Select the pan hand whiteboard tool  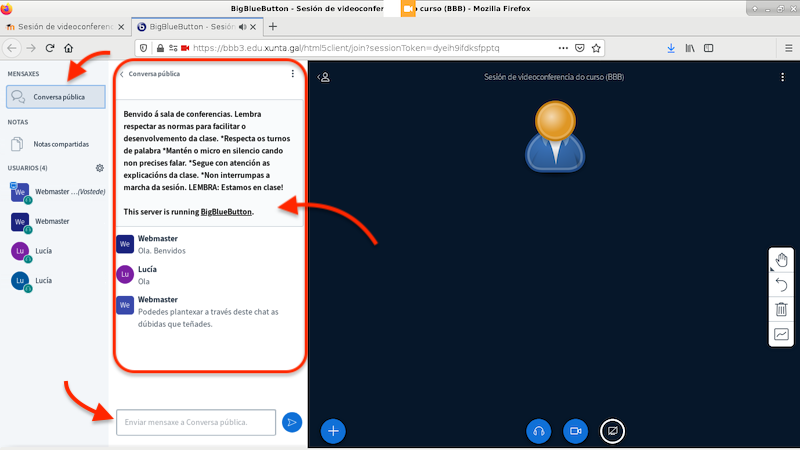(x=782, y=259)
